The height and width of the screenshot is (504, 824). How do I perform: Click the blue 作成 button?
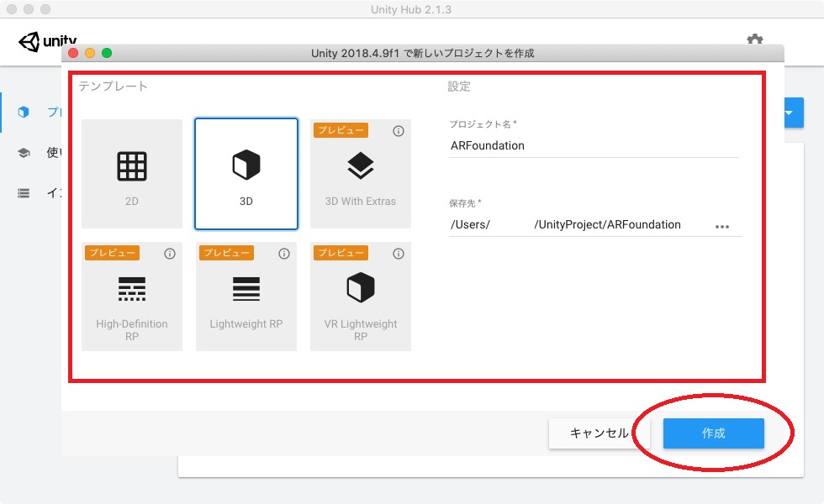pyautogui.click(x=714, y=433)
